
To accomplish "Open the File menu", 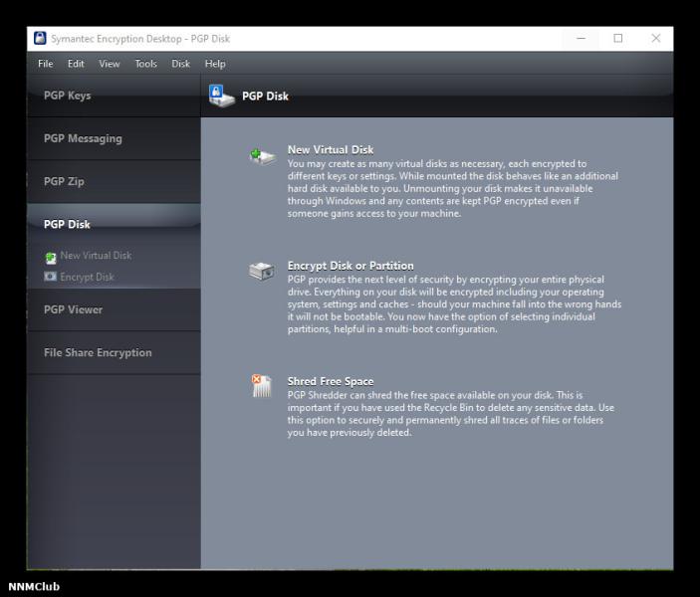I will (46, 64).
